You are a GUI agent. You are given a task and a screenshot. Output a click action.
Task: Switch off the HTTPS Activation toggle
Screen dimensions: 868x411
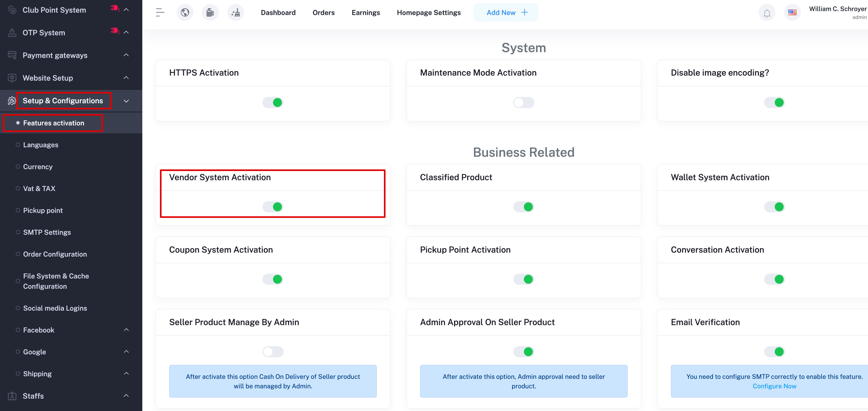(x=272, y=102)
